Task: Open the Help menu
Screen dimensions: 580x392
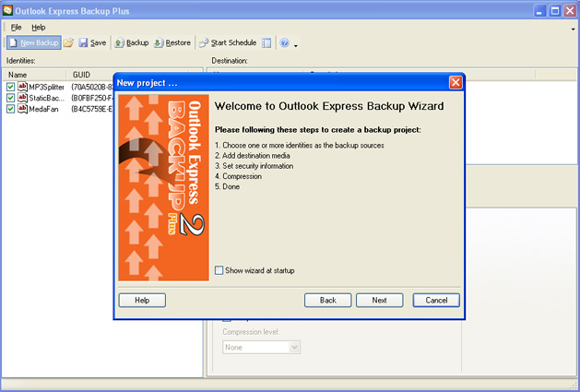Action: tap(39, 28)
